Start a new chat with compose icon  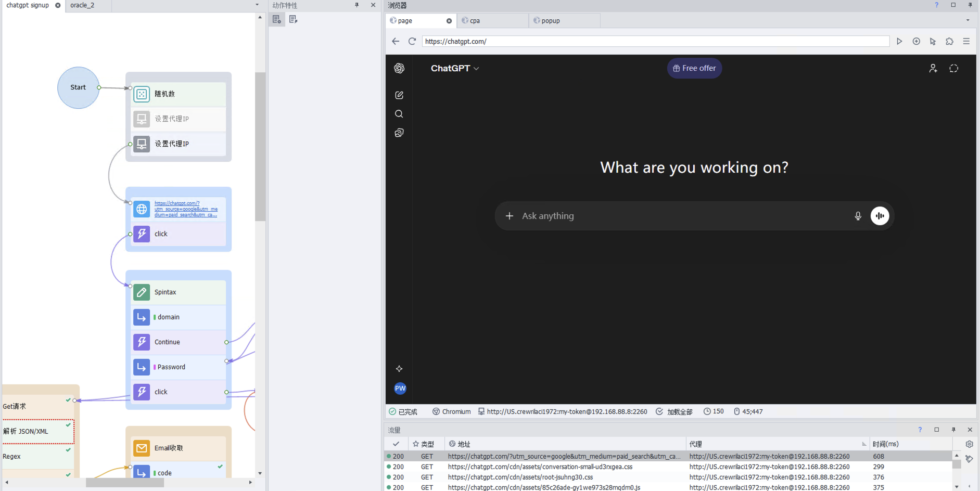point(399,95)
